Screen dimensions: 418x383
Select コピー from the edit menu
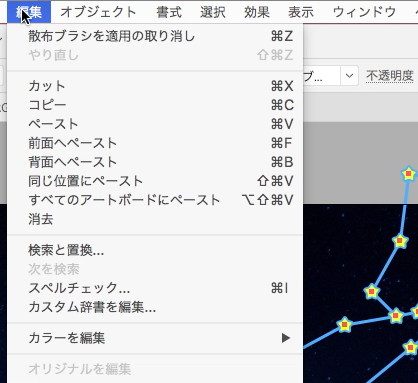point(155,105)
